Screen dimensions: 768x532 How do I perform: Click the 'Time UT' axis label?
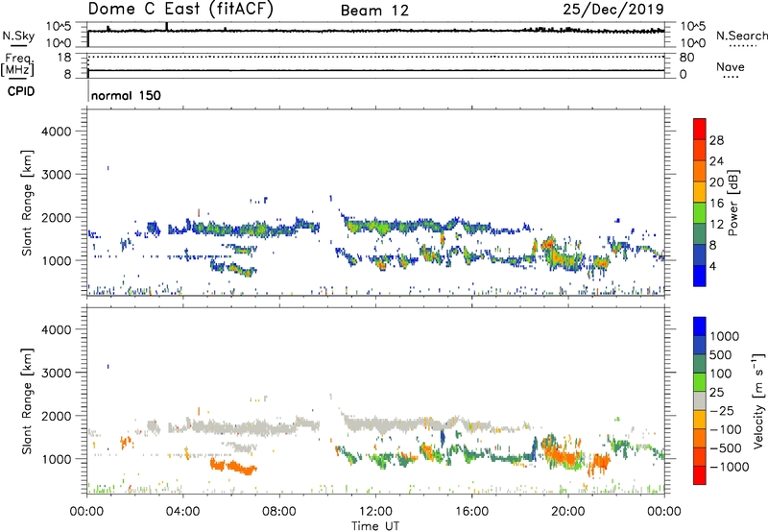coord(375,526)
